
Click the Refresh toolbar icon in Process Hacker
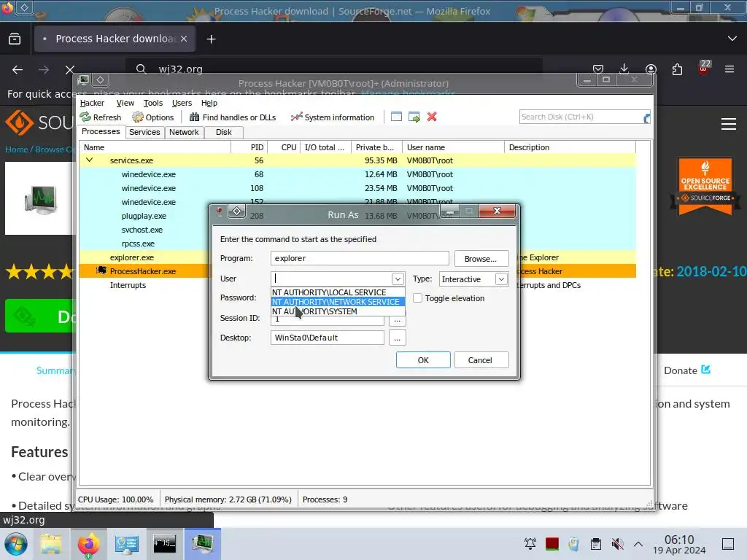(x=85, y=117)
